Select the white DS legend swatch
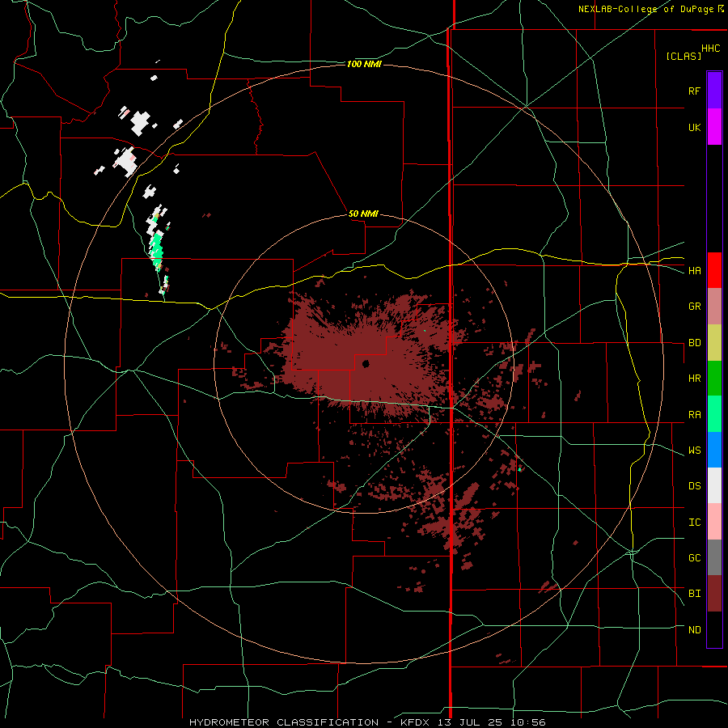The image size is (728, 728). pos(714,485)
